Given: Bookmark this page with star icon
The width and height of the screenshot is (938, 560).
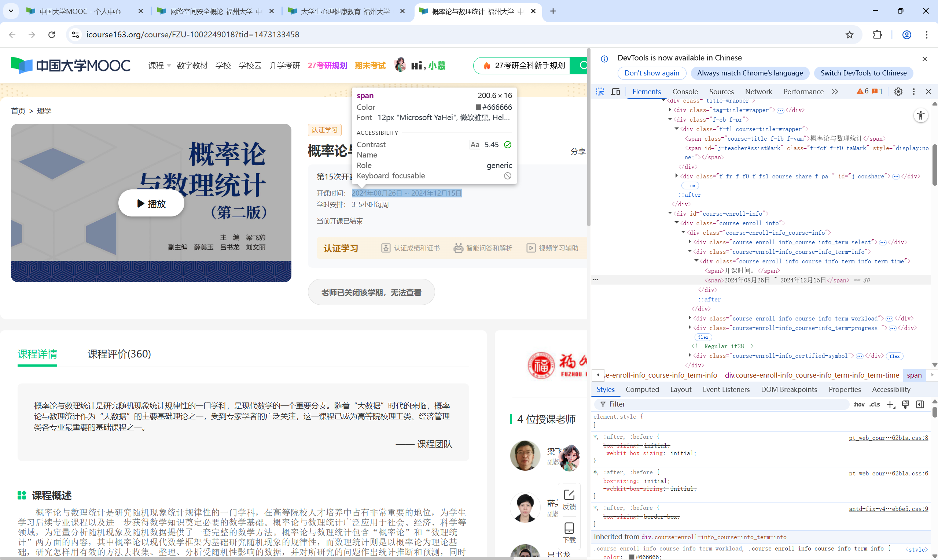Looking at the screenshot, I should click(x=849, y=35).
